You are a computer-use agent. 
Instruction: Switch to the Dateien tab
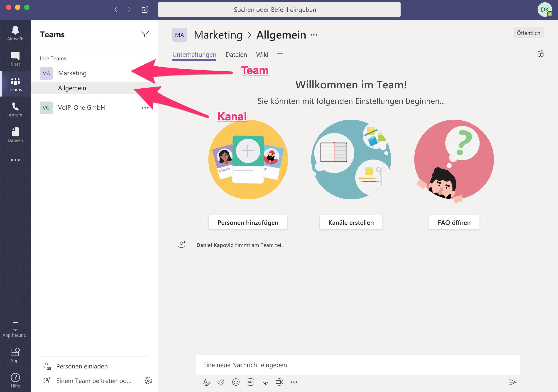(236, 54)
